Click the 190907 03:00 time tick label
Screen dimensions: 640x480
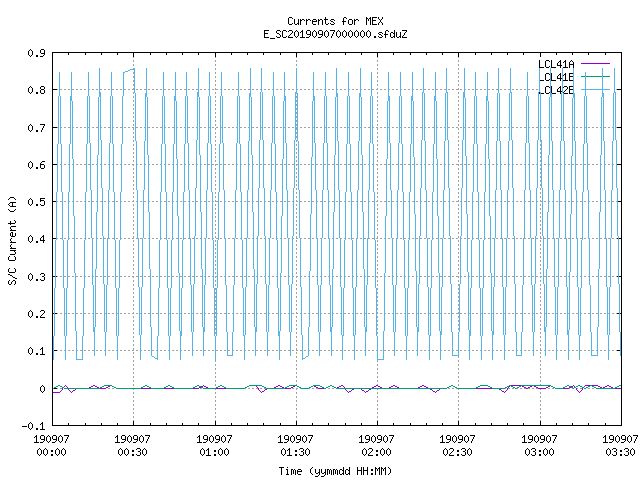click(539, 446)
